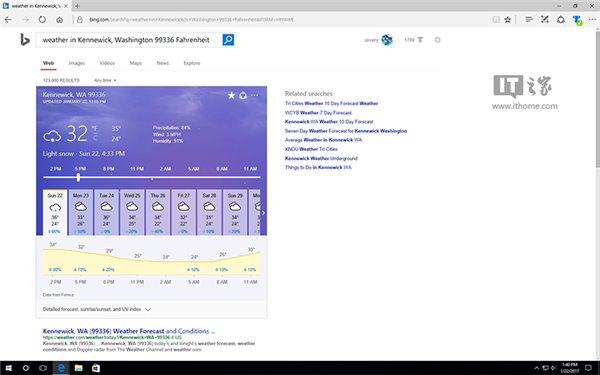The width and height of the screenshot is (600, 375).
Task: Open Action Center notifications icon
Action: [588, 368]
